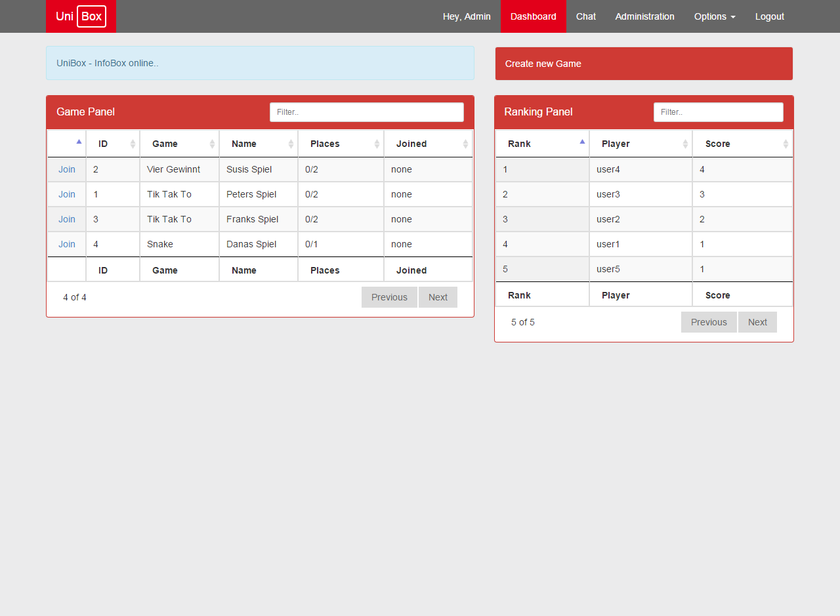
Task: Sort Game Panel by Joined column
Action: [428, 144]
